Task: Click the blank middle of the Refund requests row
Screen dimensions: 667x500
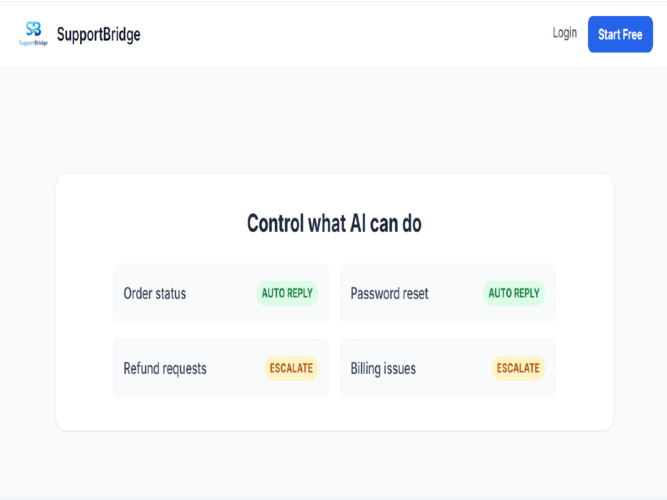Action: (x=236, y=368)
